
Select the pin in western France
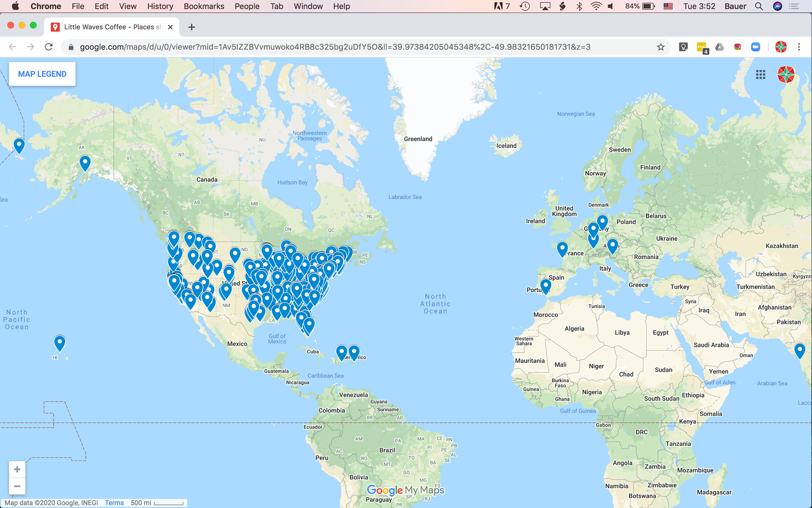562,249
